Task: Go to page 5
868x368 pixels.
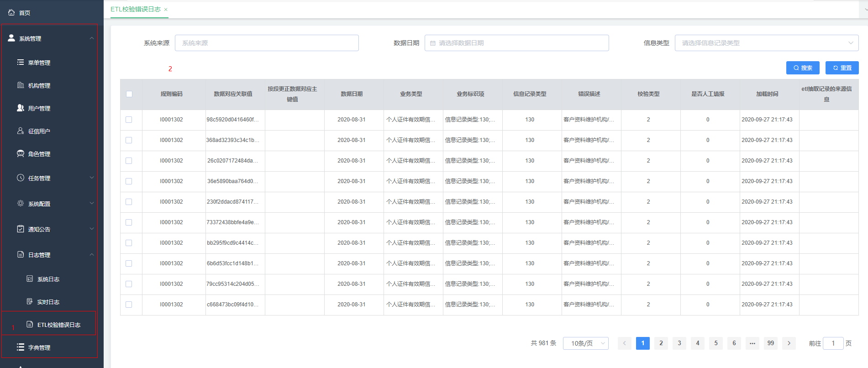Action: click(x=716, y=343)
